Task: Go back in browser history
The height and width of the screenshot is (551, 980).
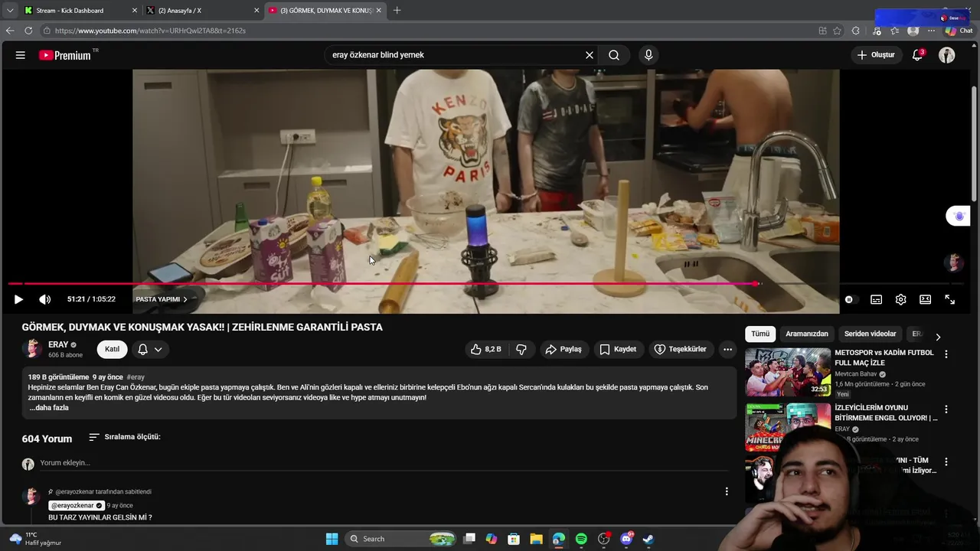Action: (10, 31)
